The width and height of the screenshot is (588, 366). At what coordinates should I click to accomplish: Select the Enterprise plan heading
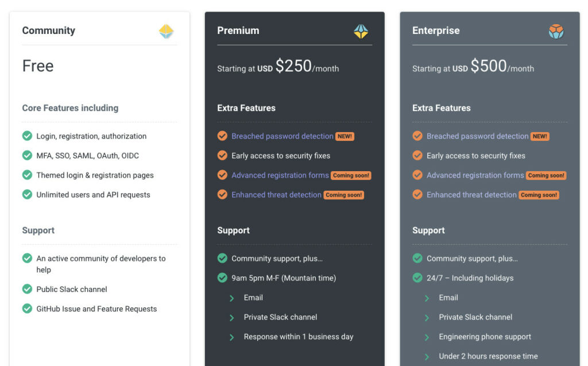436,30
